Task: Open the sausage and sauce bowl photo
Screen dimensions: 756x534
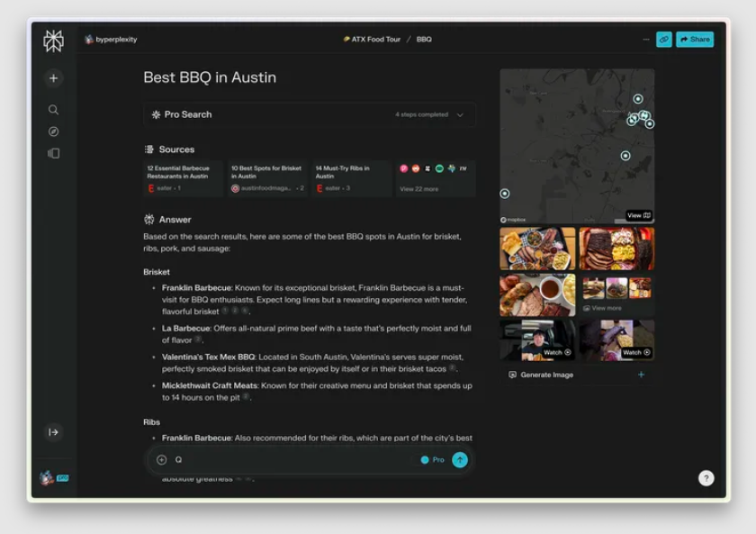Action: (537, 294)
